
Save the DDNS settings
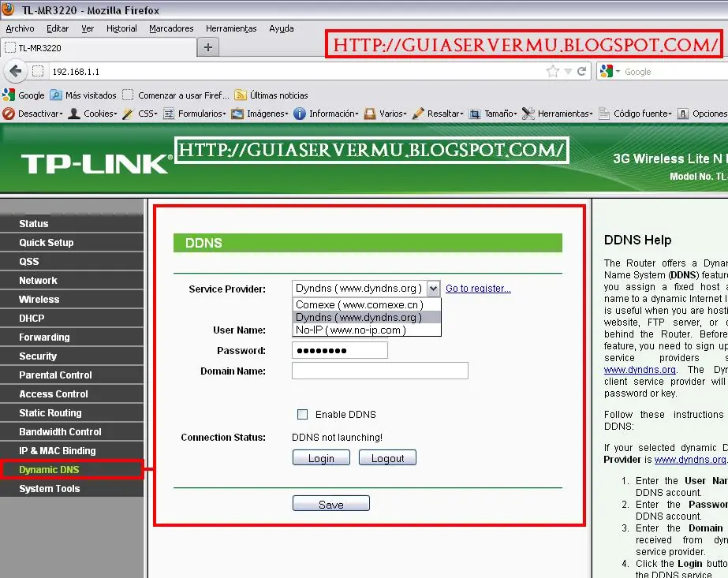330,505
